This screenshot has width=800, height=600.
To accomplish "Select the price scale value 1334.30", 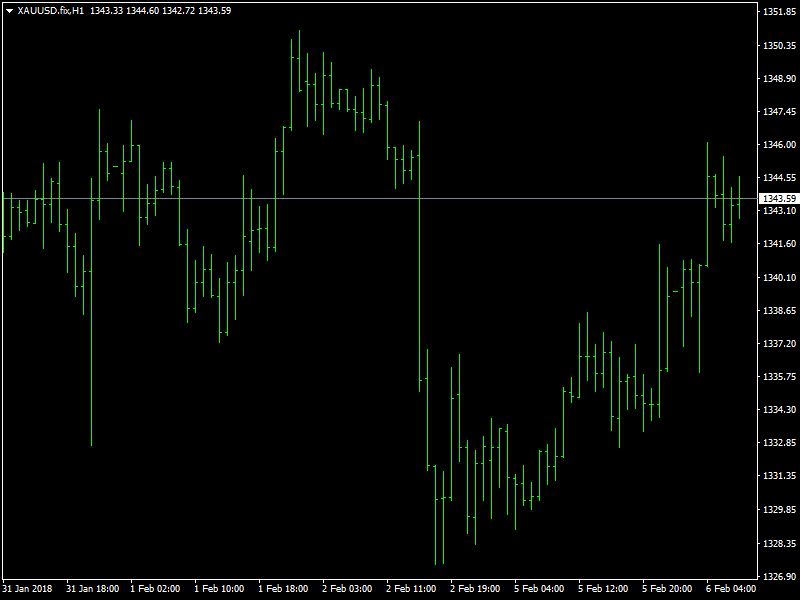I will (779, 409).
